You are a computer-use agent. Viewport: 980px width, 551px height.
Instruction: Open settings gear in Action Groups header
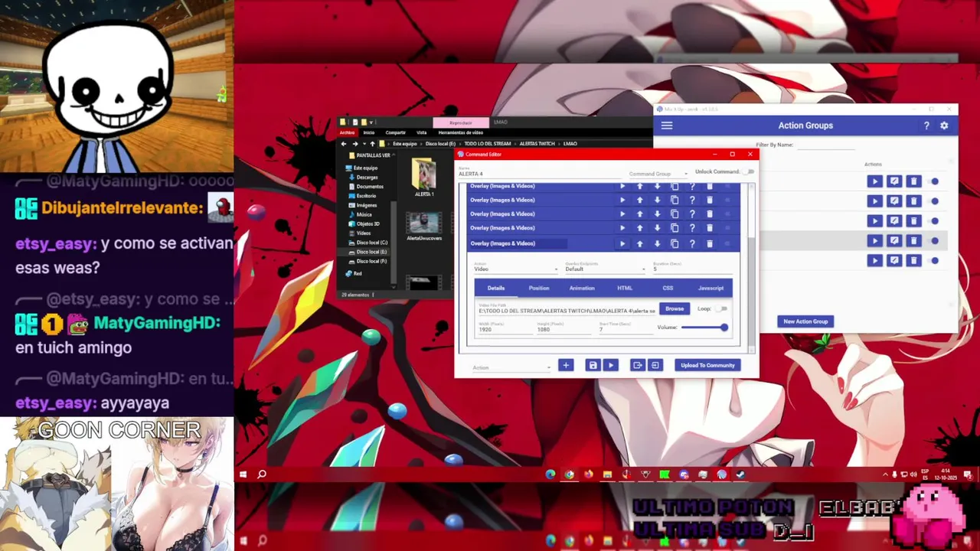[944, 126]
